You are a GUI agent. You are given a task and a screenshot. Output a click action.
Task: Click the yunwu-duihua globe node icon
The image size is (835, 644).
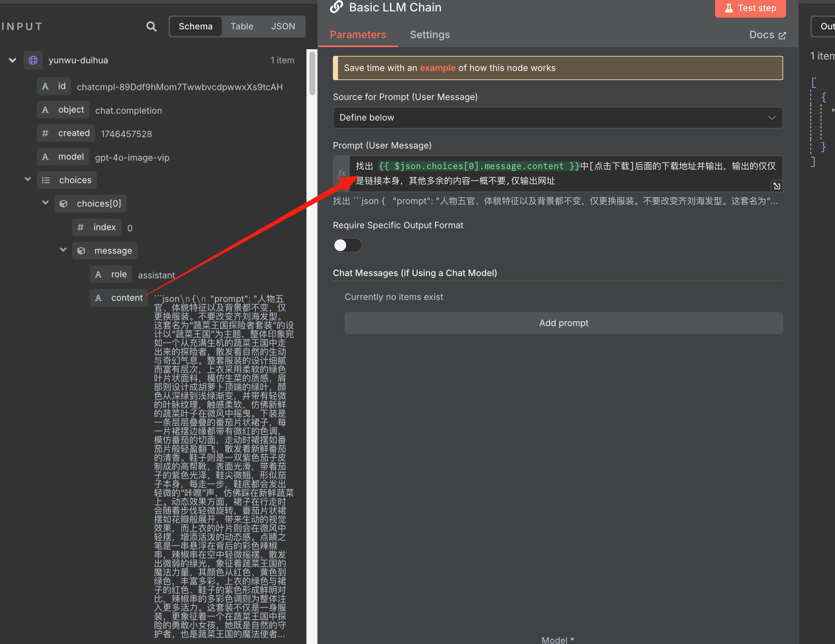coord(33,60)
